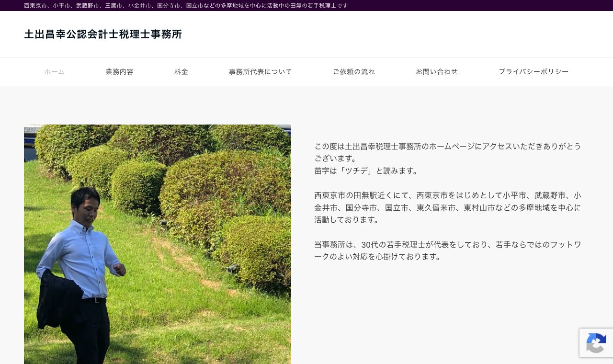The width and height of the screenshot is (613, 364).
Task: Click the line 苗字は「ツチデ」と読みます。
Action: [367, 171]
